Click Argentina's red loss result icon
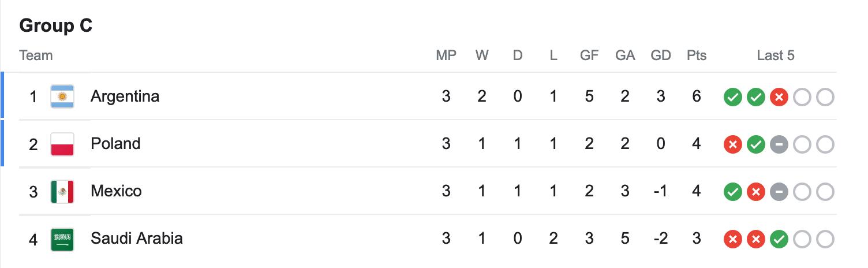The height and width of the screenshot is (268, 868). pos(779,97)
